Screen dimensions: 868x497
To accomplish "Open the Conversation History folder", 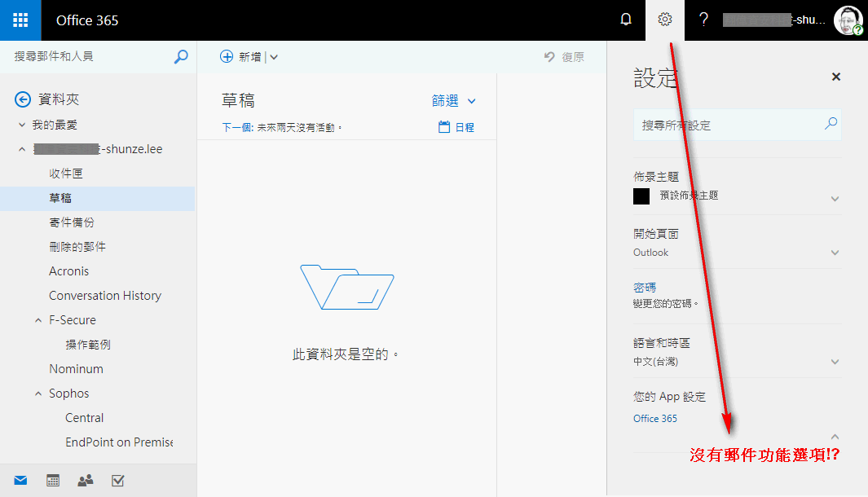I will [104, 296].
